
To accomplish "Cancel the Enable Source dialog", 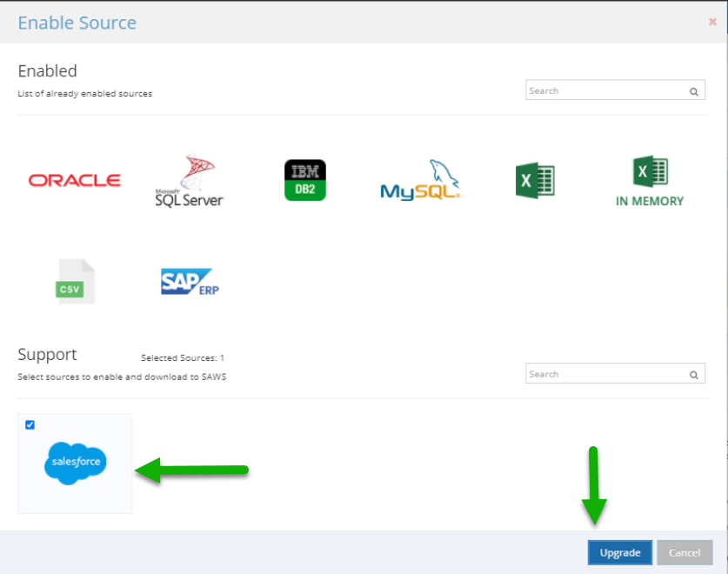I will [685, 552].
